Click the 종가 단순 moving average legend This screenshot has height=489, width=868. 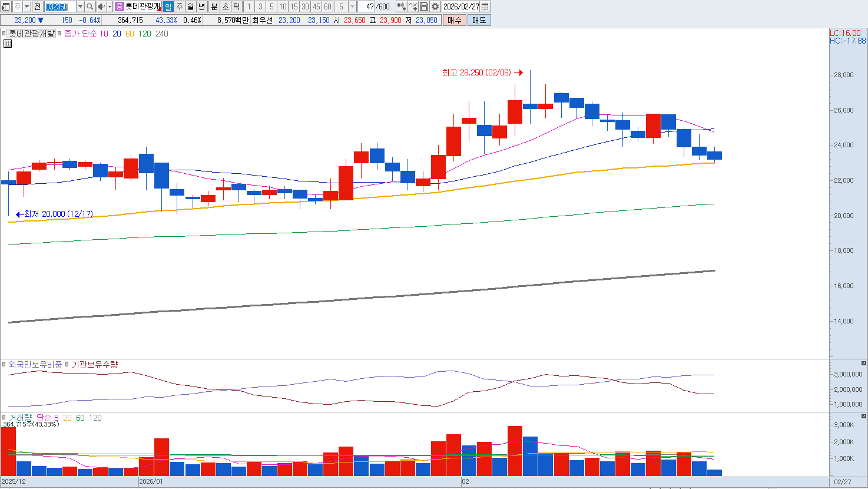(x=80, y=34)
